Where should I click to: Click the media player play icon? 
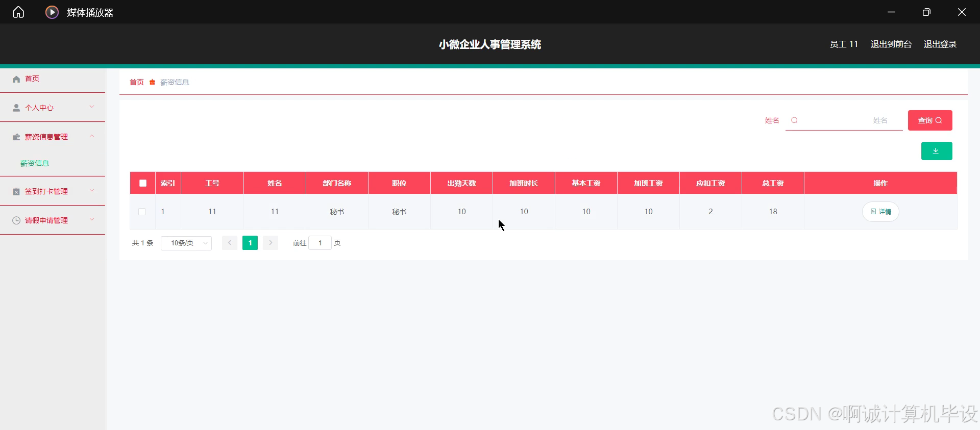[52, 12]
